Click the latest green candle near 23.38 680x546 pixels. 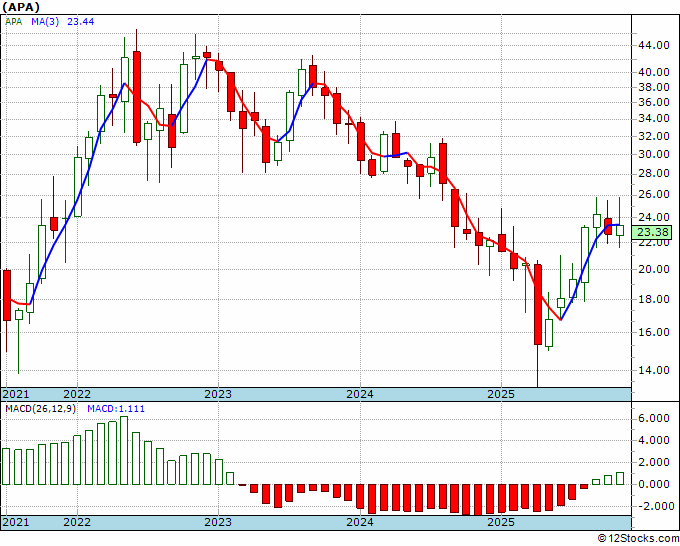click(620, 230)
